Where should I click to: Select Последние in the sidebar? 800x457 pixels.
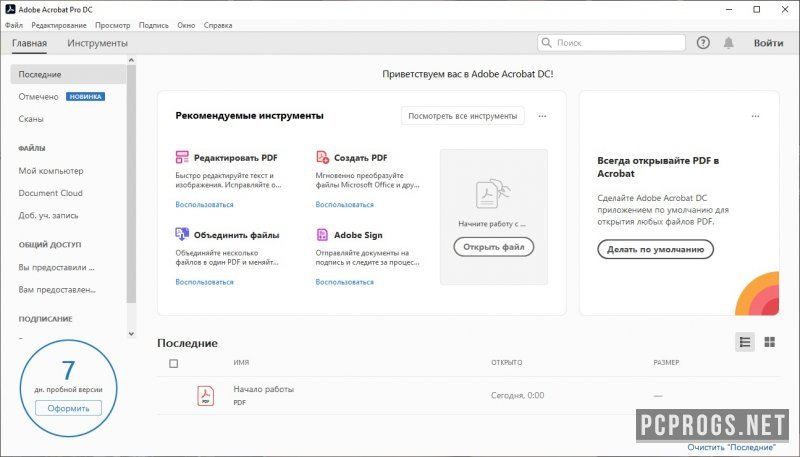pos(68,74)
